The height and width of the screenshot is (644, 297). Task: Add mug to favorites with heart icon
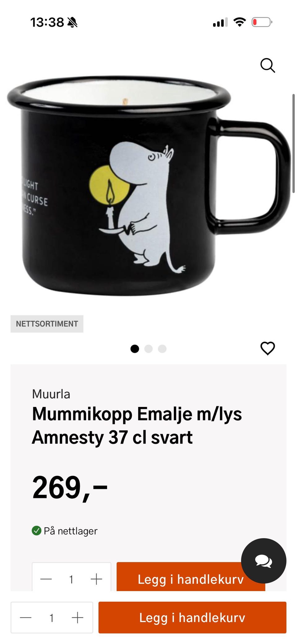point(268,348)
